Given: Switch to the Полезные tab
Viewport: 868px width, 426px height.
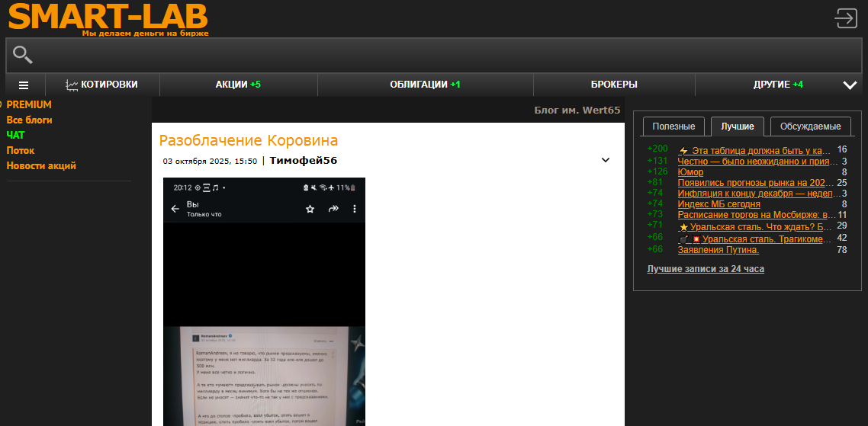Looking at the screenshot, I should (x=674, y=127).
